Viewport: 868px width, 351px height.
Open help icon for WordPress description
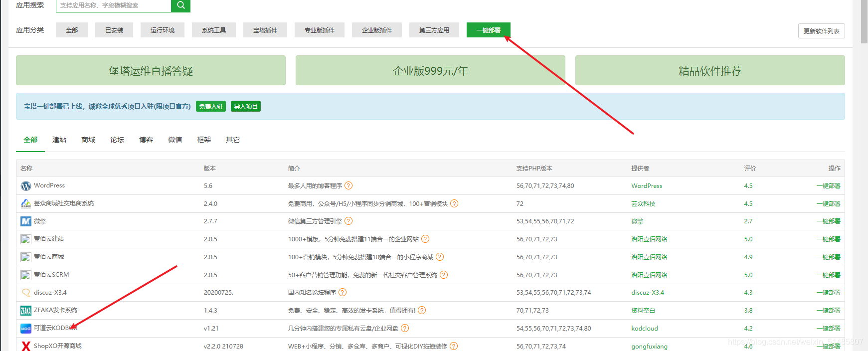click(348, 185)
